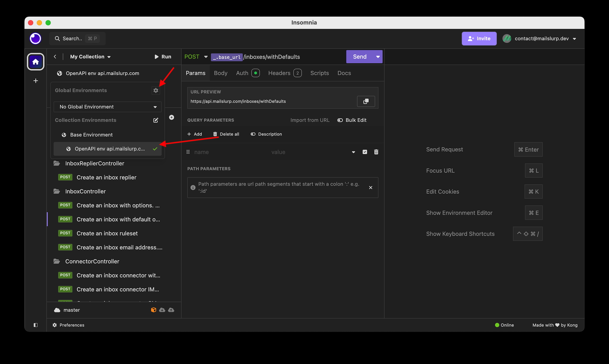
Task: Dismiss the path parameters info box
Action: [x=371, y=187]
